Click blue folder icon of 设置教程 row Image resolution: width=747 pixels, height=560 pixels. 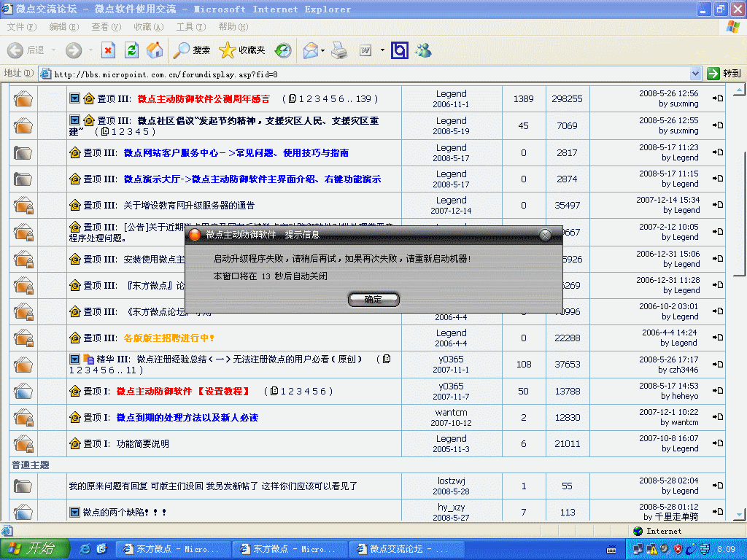pyautogui.click(x=23, y=392)
